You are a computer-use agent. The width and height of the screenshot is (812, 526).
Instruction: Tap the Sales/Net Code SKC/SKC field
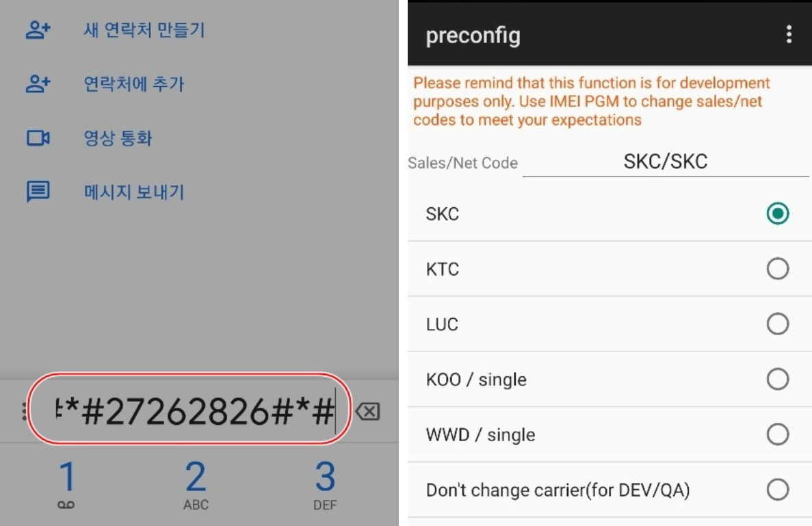666,163
